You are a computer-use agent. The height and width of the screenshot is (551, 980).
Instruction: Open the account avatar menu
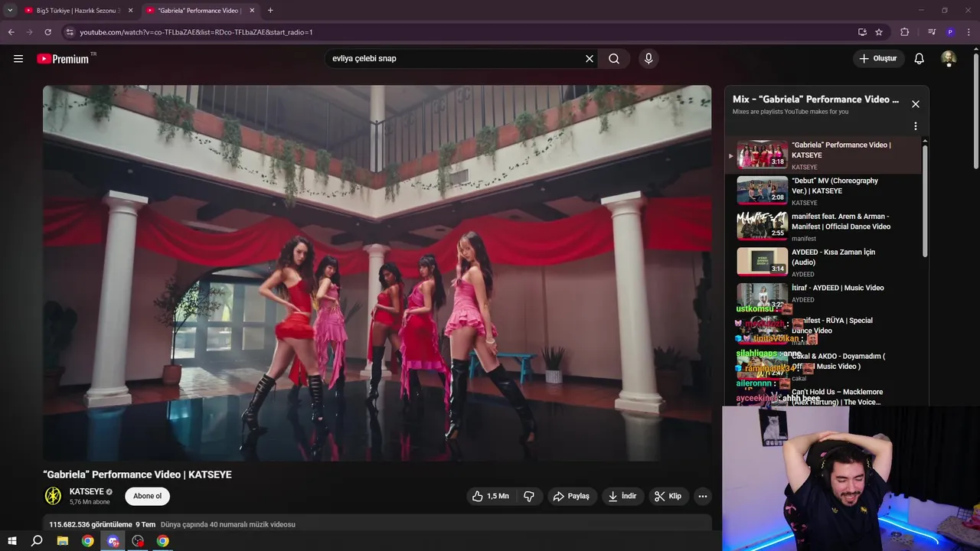pyautogui.click(x=949, y=59)
